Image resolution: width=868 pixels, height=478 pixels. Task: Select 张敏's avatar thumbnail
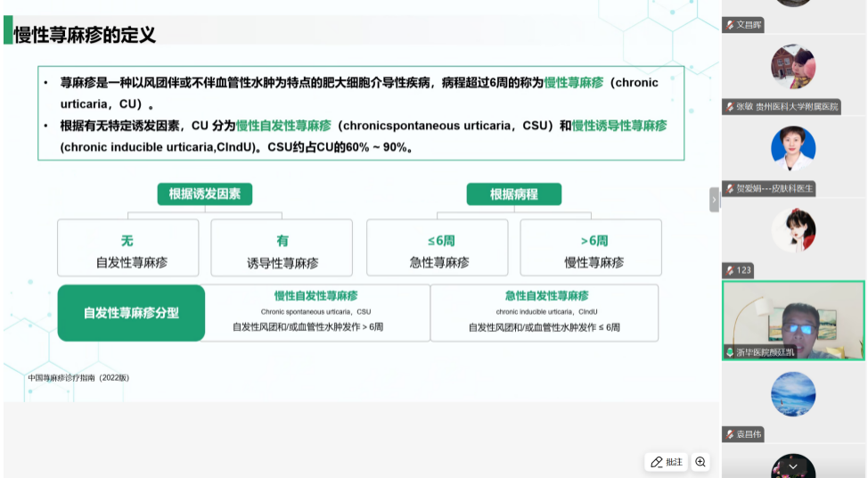[x=793, y=67]
